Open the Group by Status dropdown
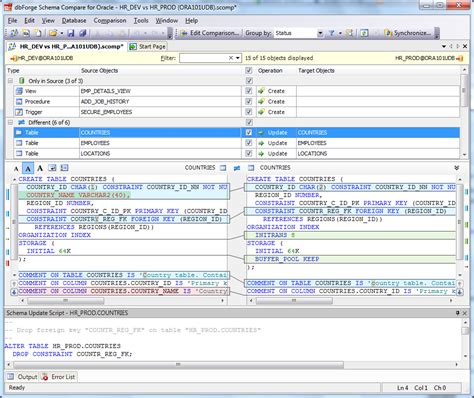Screen dimensions: 474x398 point(320,33)
